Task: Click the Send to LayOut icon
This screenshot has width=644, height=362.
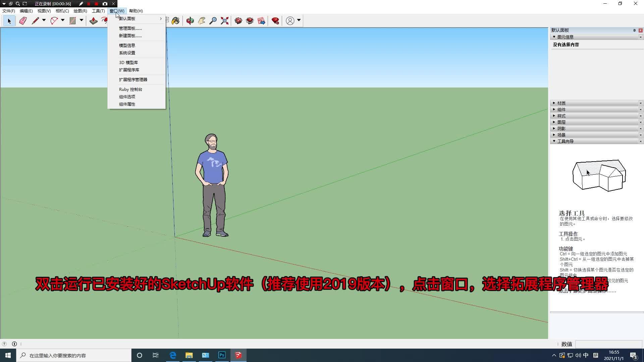Action: (261, 21)
